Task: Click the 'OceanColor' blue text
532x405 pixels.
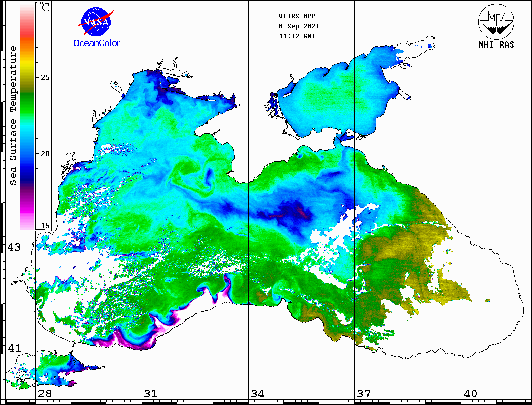Action: click(97, 43)
